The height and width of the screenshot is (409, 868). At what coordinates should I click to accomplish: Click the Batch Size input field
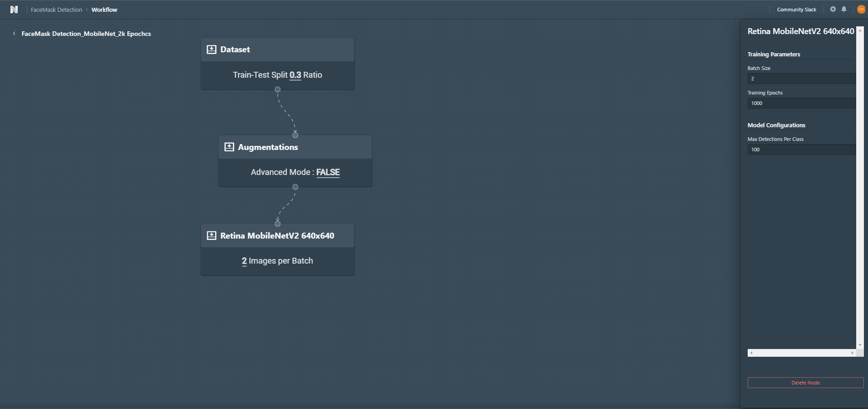pos(801,79)
